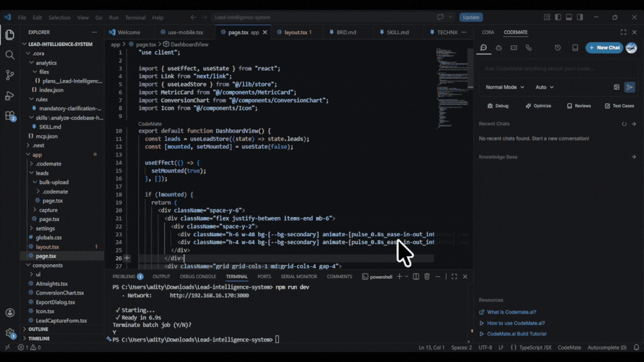The height and width of the screenshot is (362, 644).
Task: Open the Selection menu
Action: tap(59, 18)
